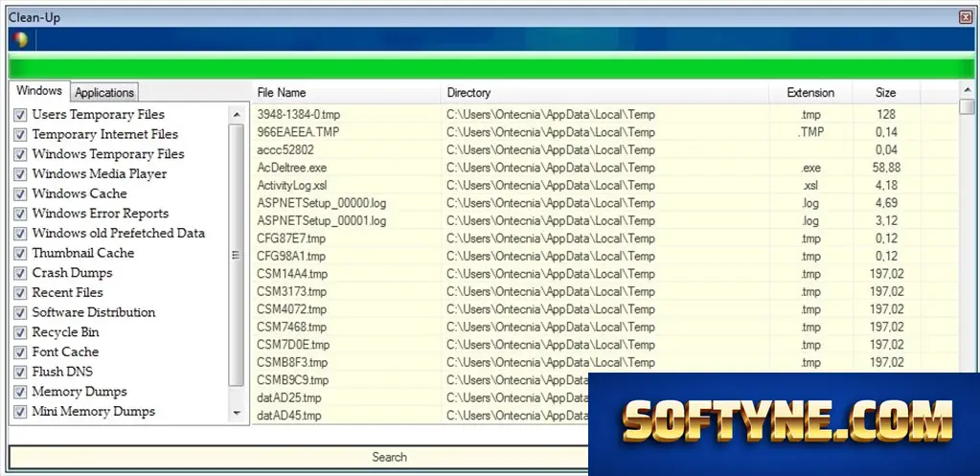Screen dimensions: 980x476
Task: Uncheck Windows Error Reports
Action: (x=21, y=214)
